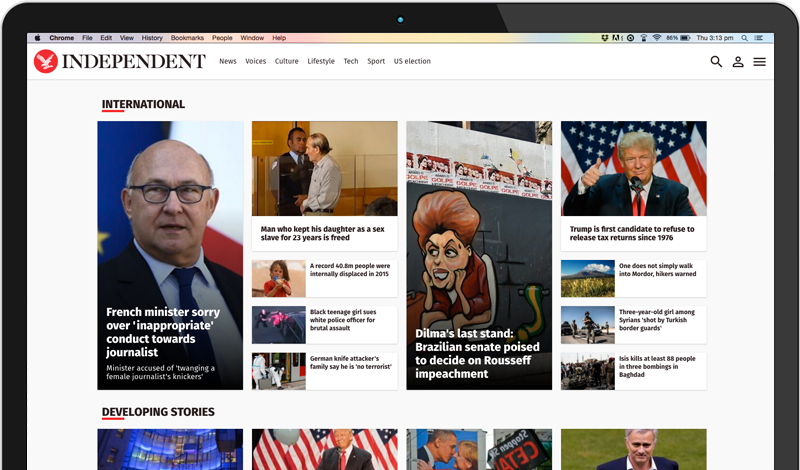Open the Help menu

279,38
